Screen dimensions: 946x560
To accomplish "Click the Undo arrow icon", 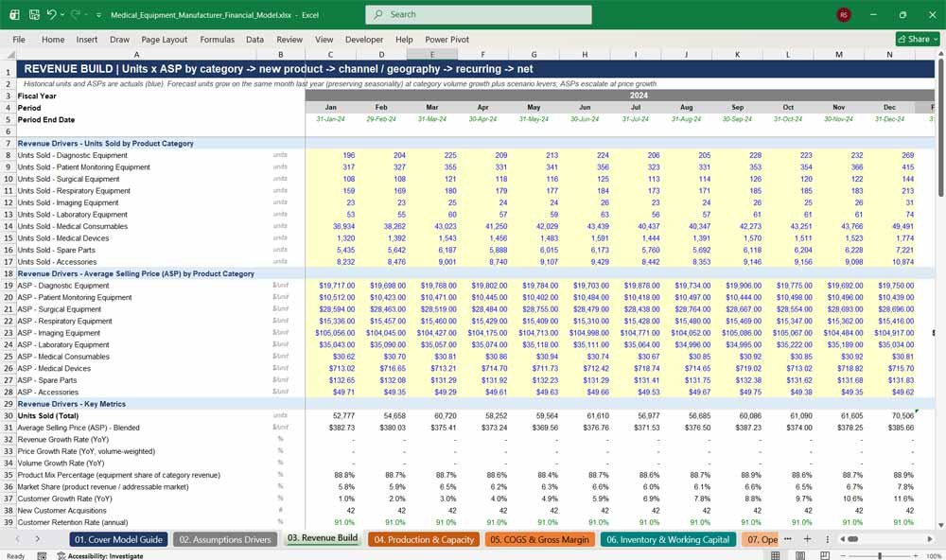I will tap(51, 14).
